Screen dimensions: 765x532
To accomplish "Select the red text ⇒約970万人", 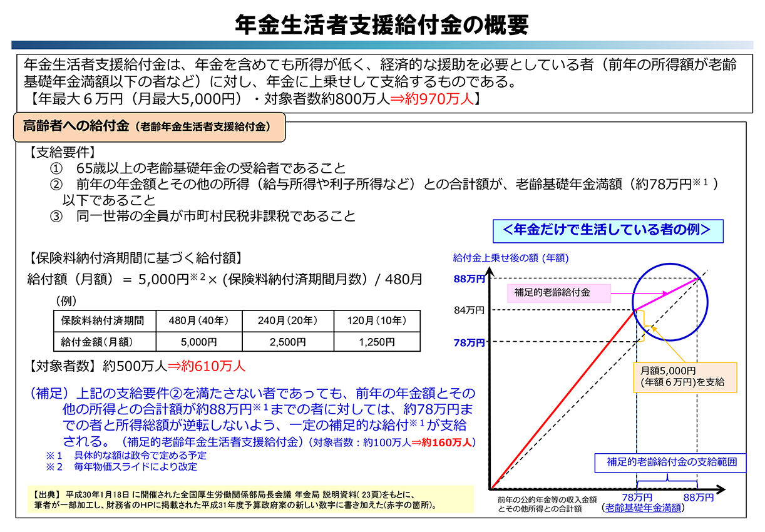I will [431, 98].
